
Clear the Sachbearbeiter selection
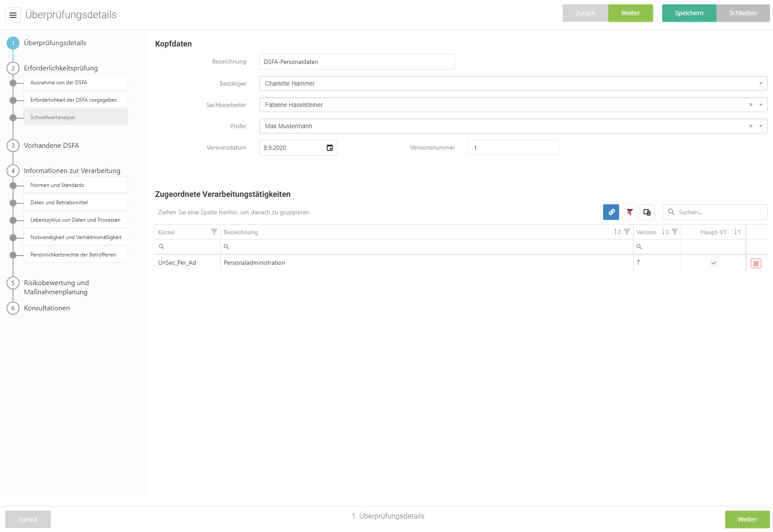(750, 105)
